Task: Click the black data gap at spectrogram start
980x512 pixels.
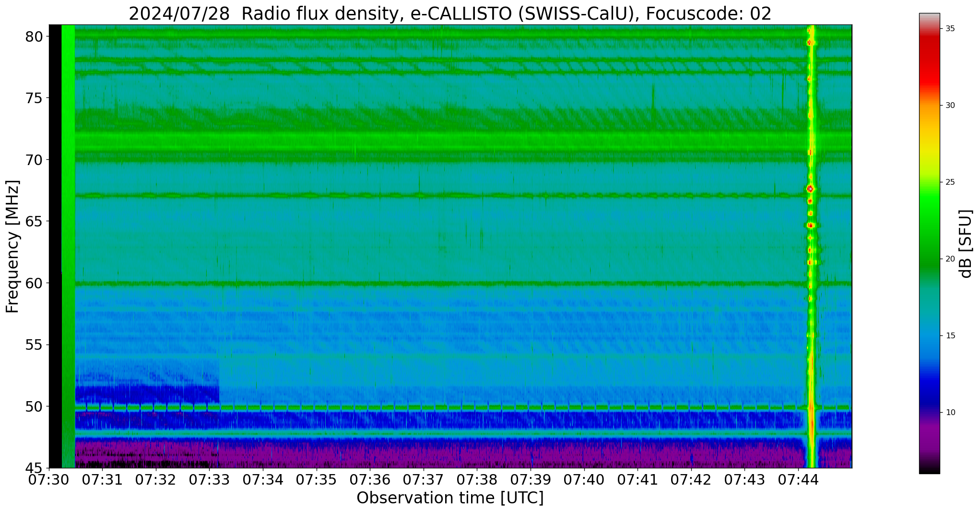Action: pyautogui.click(x=55, y=246)
